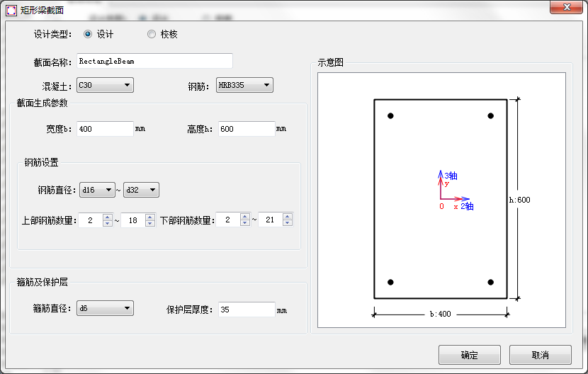588x374 pixels.
Task: Close the 矩形梁截面 dialog window
Action: click(567, 6)
